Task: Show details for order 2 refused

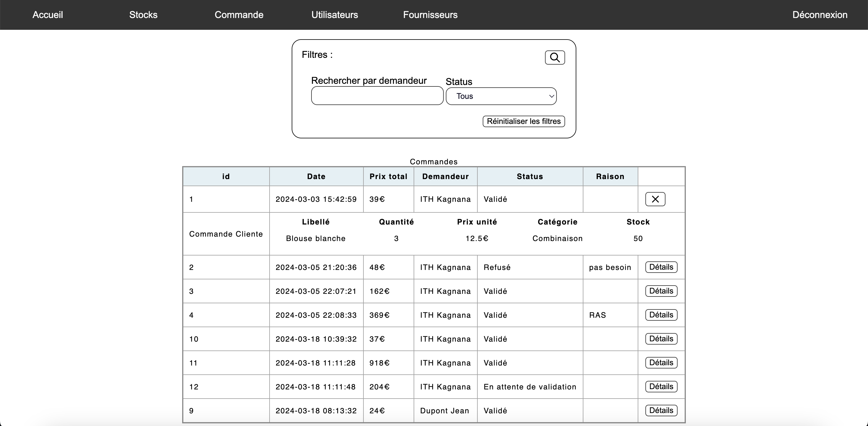Action: click(x=660, y=267)
